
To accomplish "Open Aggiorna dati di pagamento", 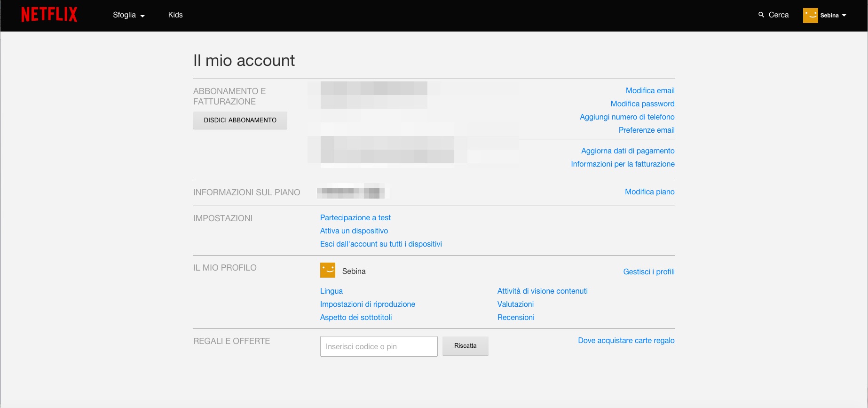I will point(628,151).
